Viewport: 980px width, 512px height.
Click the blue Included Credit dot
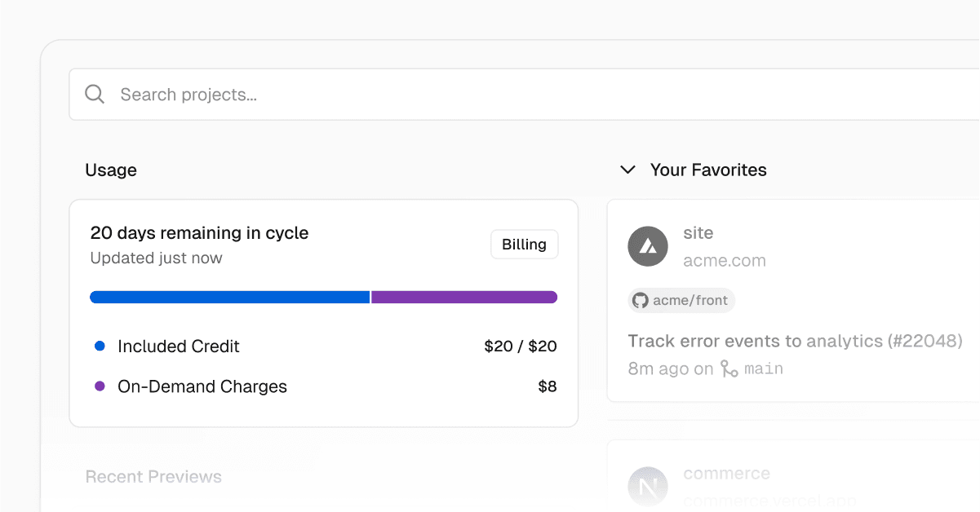pyautogui.click(x=100, y=346)
